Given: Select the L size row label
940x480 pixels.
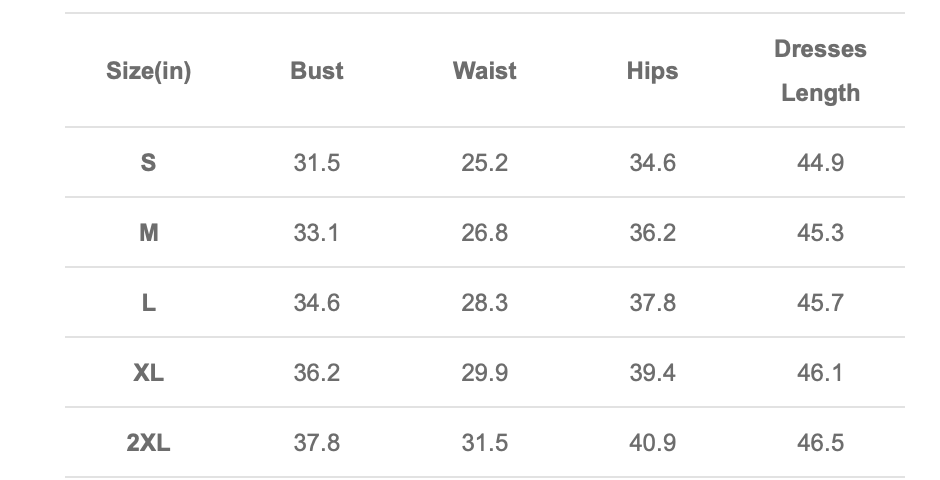Looking at the screenshot, I should pyautogui.click(x=148, y=303).
